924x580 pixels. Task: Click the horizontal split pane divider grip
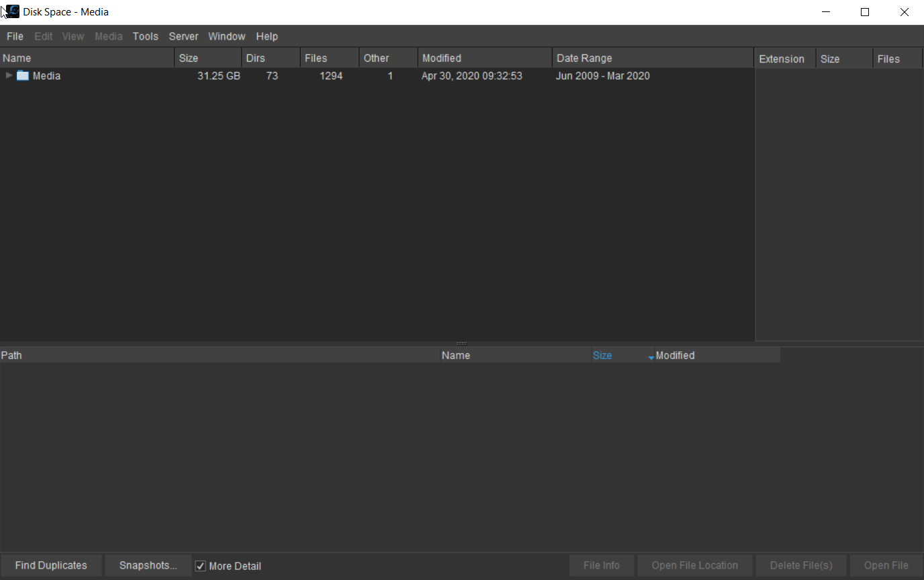(461, 344)
